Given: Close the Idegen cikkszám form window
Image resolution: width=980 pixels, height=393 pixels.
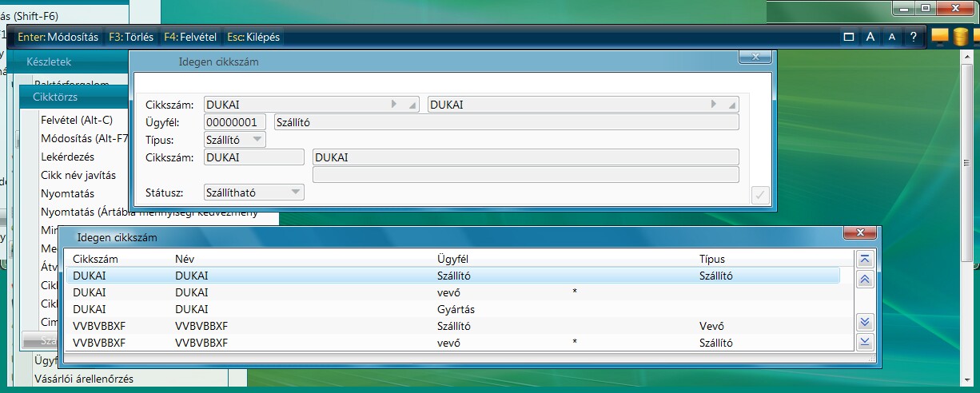Looking at the screenshot, I should tap(755, 58).
